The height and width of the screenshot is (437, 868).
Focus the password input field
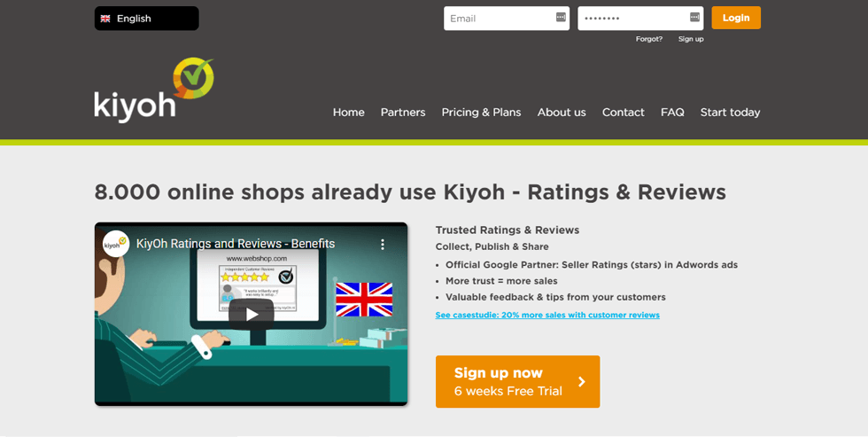[640, 19]
